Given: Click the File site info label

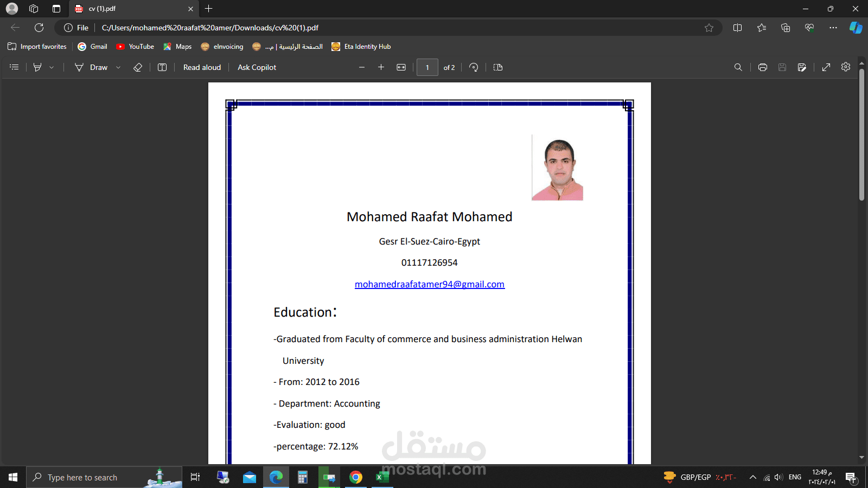Looking at the screenshot, I should coord(76,28).
